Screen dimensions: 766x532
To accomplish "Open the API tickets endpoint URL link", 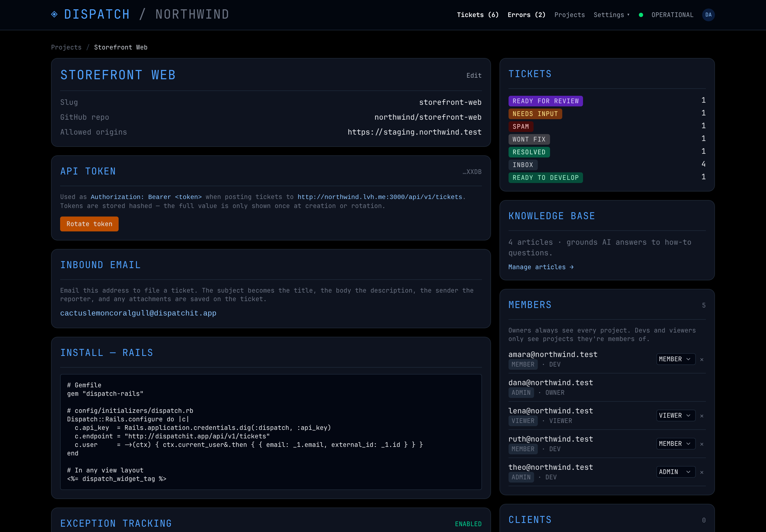I will pos(380,197).
